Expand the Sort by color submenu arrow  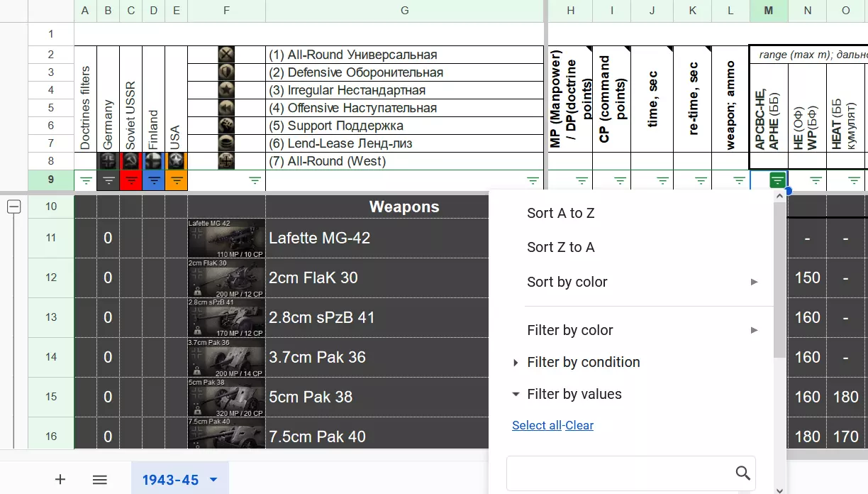tap(754, 282)
